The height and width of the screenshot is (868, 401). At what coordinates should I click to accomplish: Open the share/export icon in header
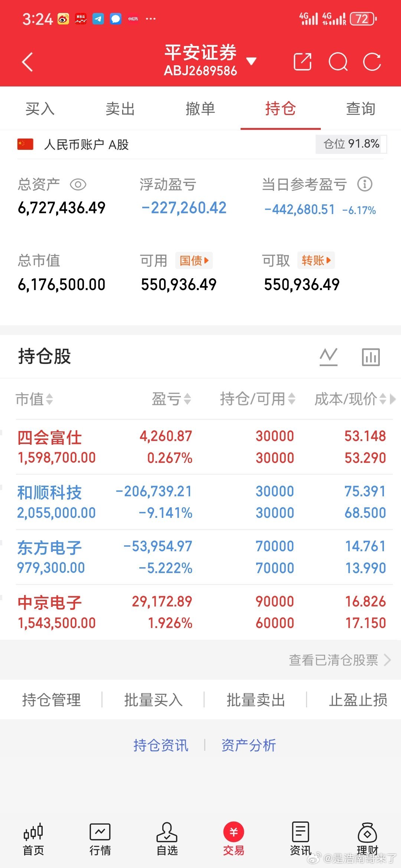(303, 62)
